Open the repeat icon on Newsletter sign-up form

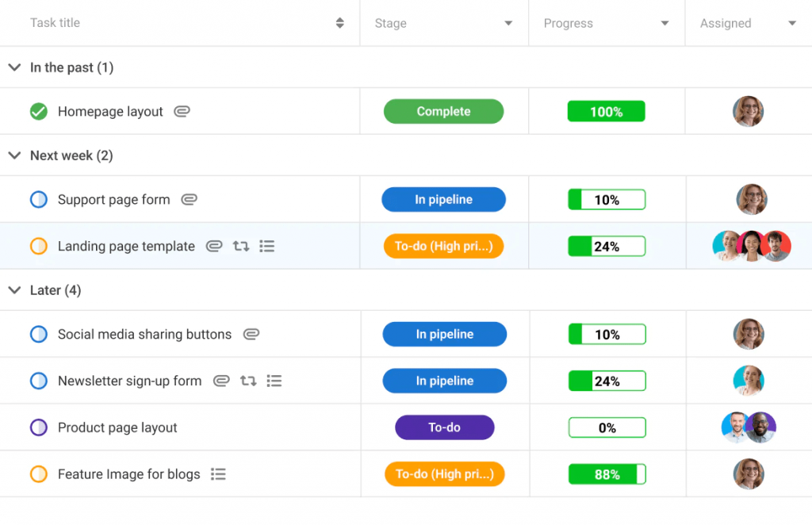[248, 381]
